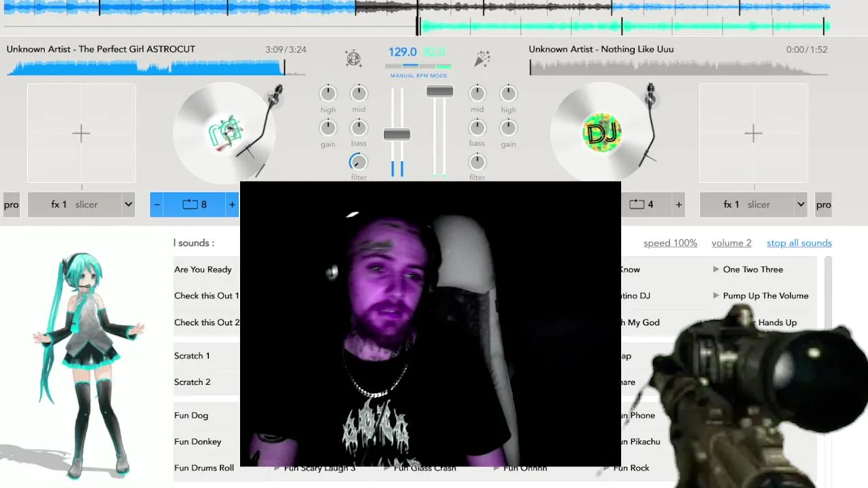868x488 pixels.
Task: Play the Fun Donkey sound
Action: click(197, 441)
